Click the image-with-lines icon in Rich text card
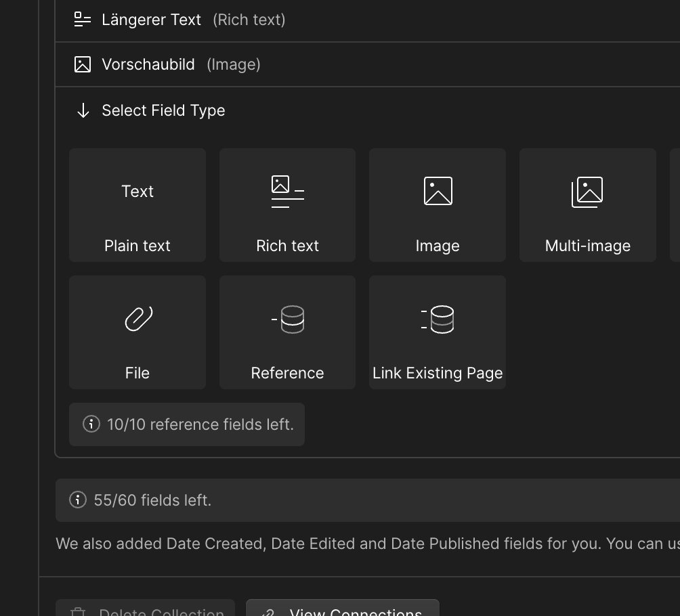The width and height of the screenshot is (680, 616). [x=288, y=191]
